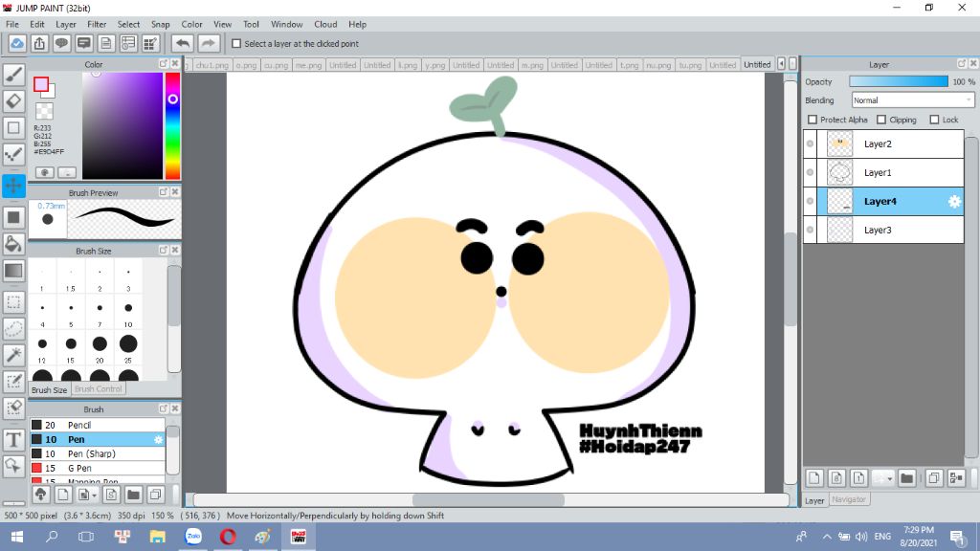Select Layer3 in the layer list

click(883, 230)
